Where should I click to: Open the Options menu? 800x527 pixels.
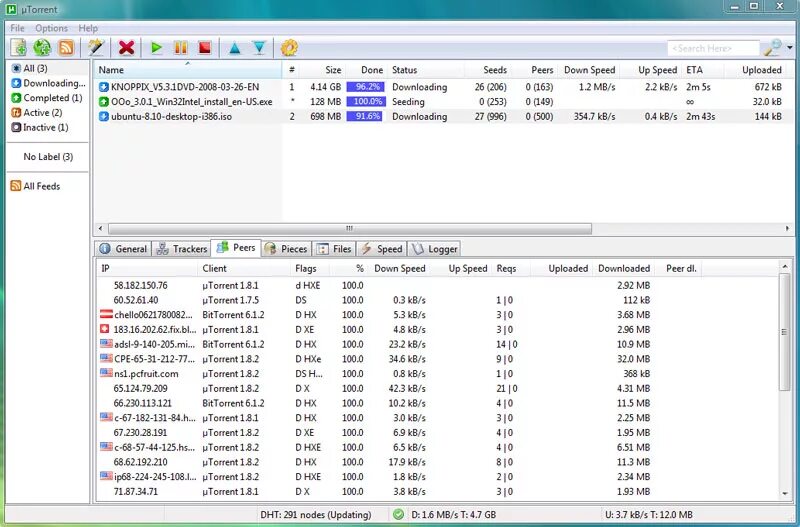click(x=52, y=28)
